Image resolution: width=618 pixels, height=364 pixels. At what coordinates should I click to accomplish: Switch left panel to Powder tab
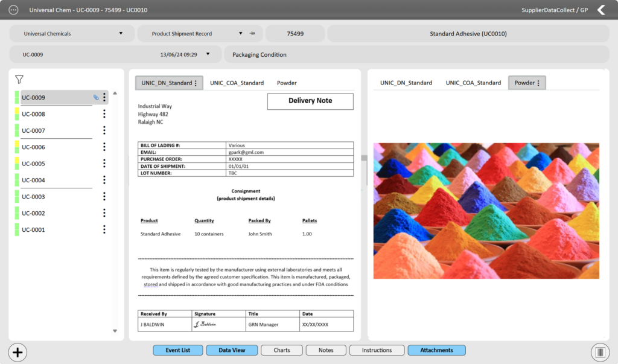[287, 83]
